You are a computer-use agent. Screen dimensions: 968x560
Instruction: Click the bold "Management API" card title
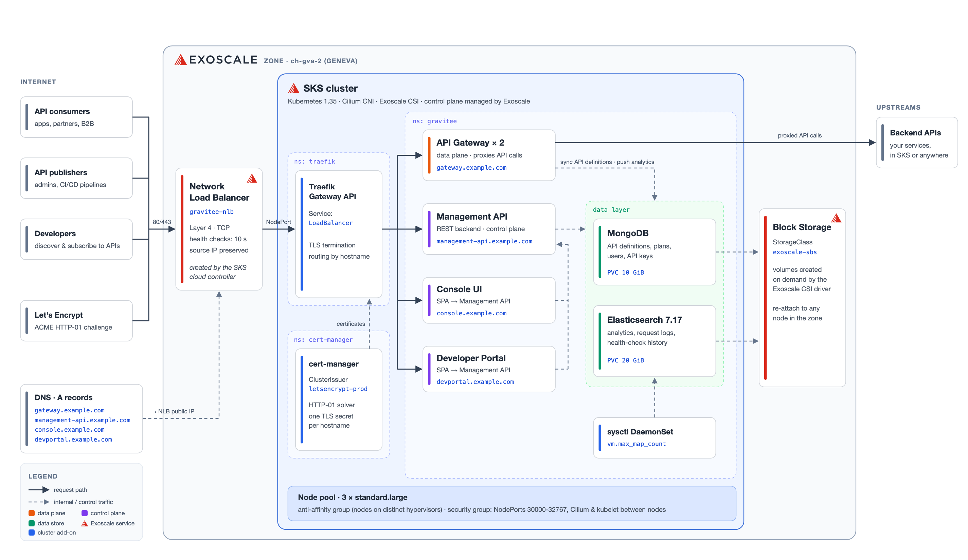click(x=472, y=217)
